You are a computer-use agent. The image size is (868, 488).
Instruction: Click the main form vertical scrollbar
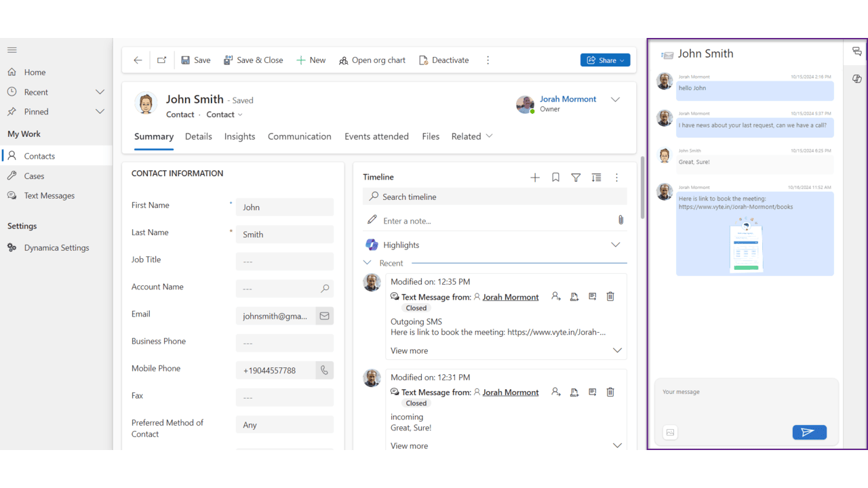[642, 188]
